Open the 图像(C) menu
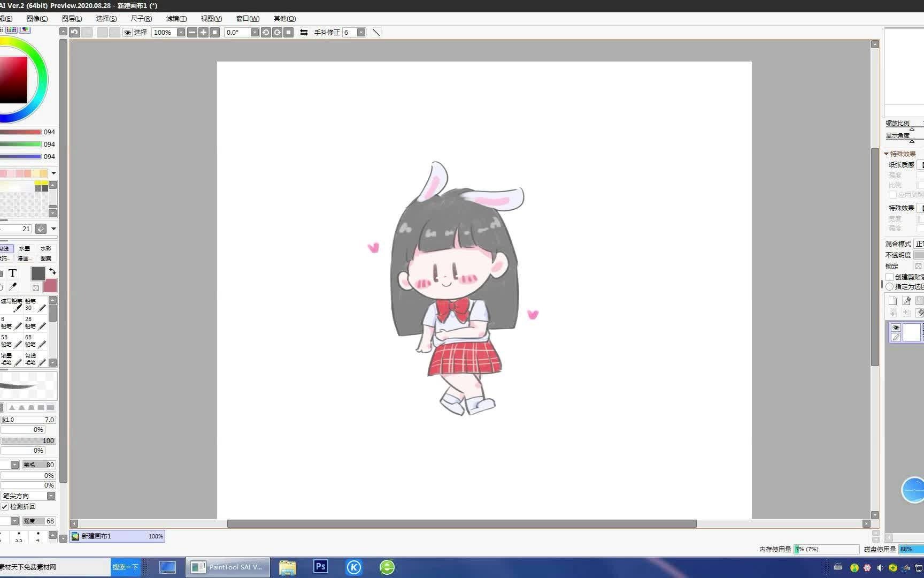Image resolution: width=924 pixels, height=578 pixels. (x=37, y=18)
